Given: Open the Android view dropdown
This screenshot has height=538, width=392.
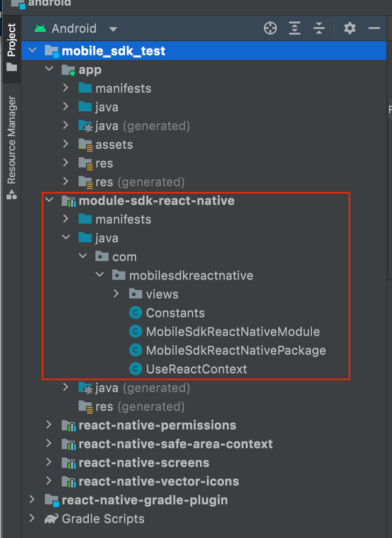Looking at the screenshot, I should click(x=113, y=29).
